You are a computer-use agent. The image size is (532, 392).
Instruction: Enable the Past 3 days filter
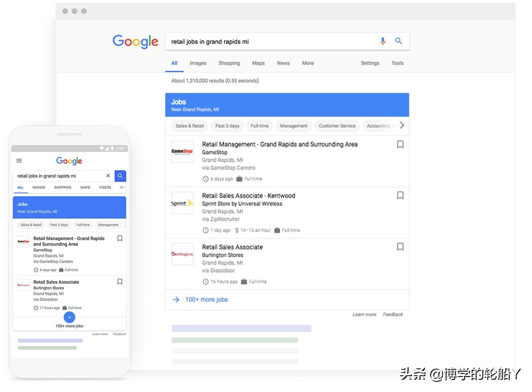click(227, 125)
